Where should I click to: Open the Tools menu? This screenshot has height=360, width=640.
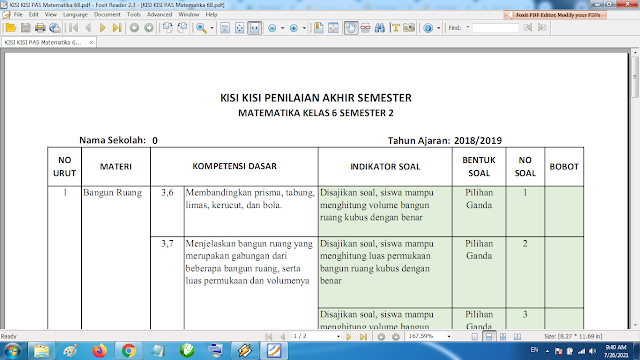point(133,15)
